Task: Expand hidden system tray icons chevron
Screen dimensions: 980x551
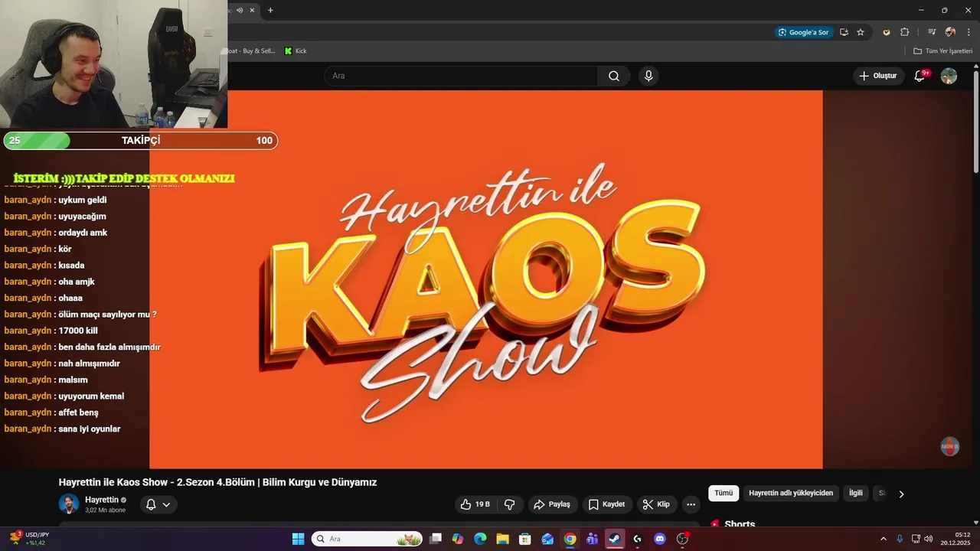Action: coord(883,539)
